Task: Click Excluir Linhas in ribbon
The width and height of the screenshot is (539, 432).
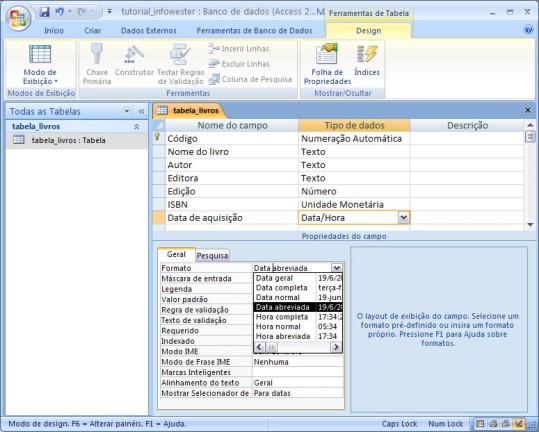Action: (239, 64)
